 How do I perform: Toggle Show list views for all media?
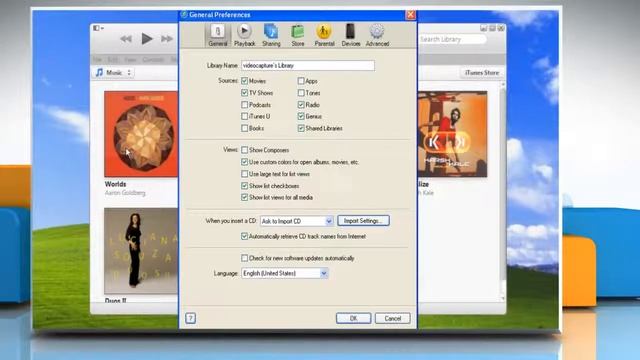point(244,198)
